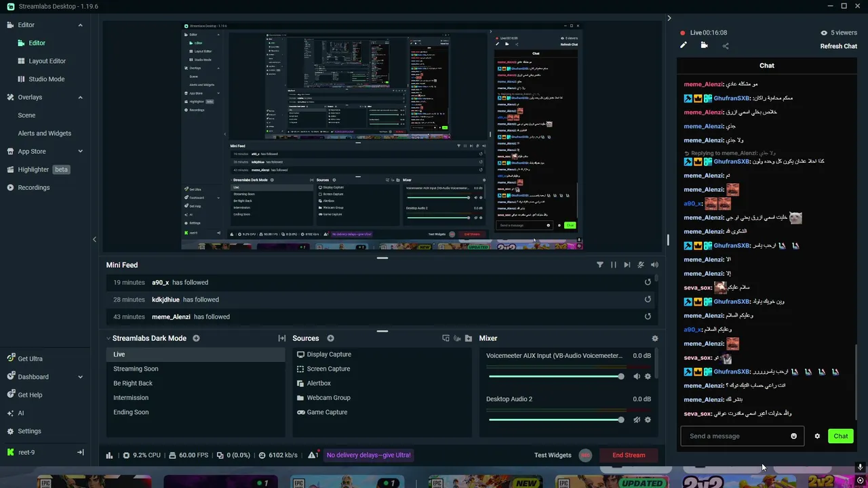Open the performance stats chart icon
The width and height of the screenshot is (868, 488).
pyautogui.click(x=110, y=455)
